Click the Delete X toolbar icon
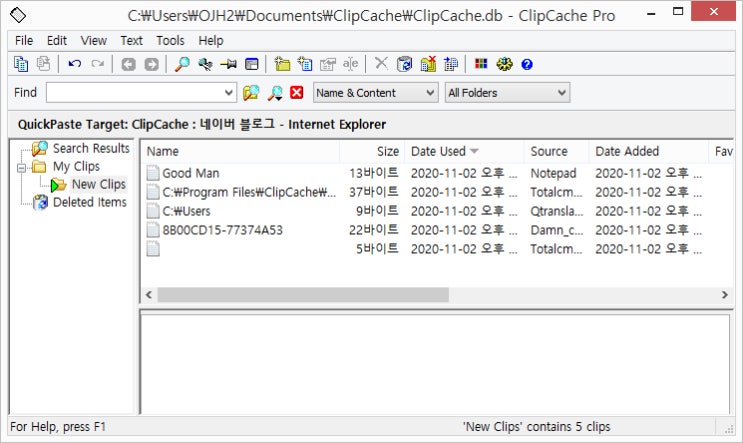 [381, 63]
